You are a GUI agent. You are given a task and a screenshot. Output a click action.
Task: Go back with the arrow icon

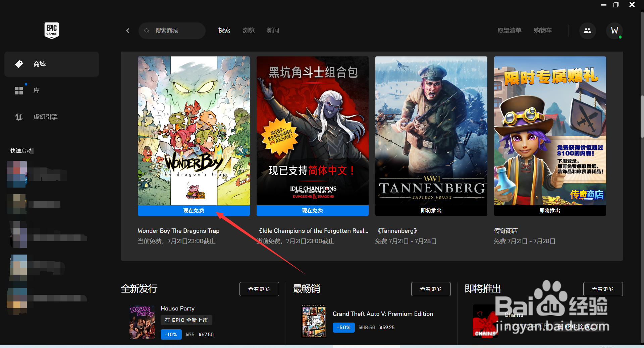tap(128, 31)
